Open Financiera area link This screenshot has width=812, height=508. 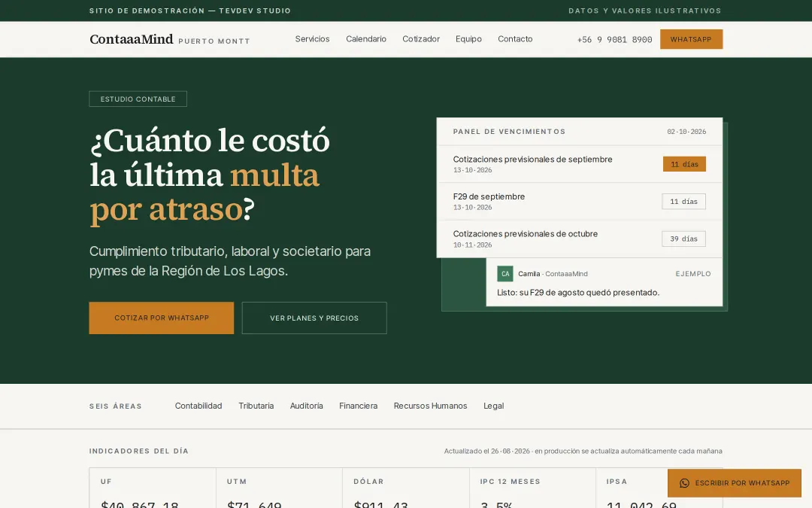tap(359, 406)
